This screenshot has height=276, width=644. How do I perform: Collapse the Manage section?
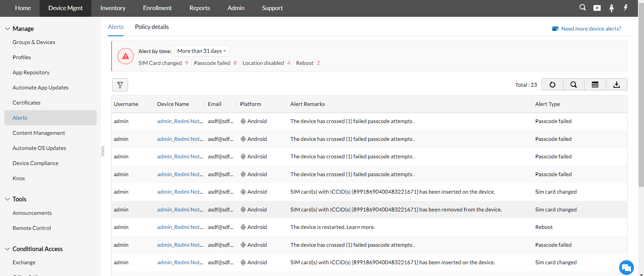click(7, 29)
